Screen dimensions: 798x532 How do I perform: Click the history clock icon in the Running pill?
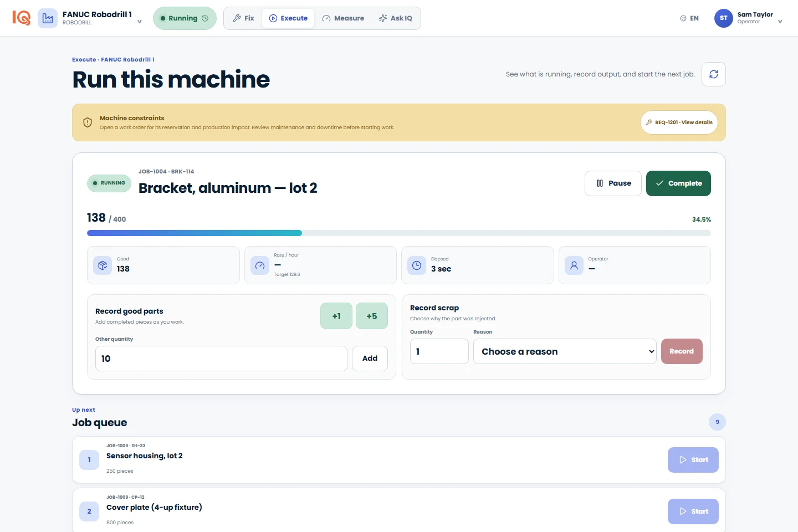(205, 18)
